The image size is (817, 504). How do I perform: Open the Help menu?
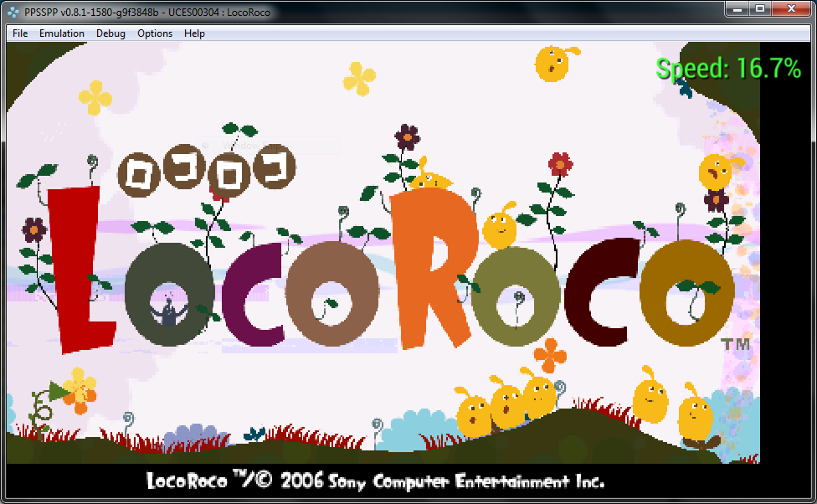[x=194, y=33]
